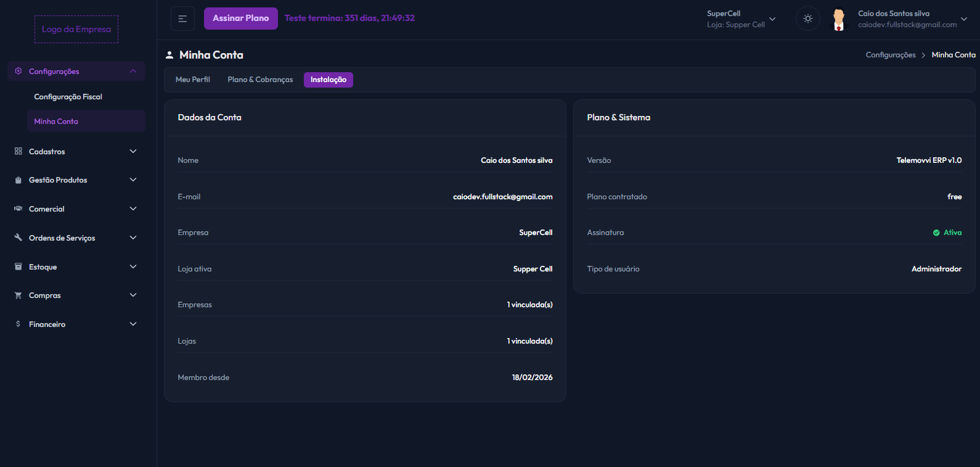Go to Configurações via breadcrumb link
This screenshot has width=980, height=467.
click(x=891, y=55)
